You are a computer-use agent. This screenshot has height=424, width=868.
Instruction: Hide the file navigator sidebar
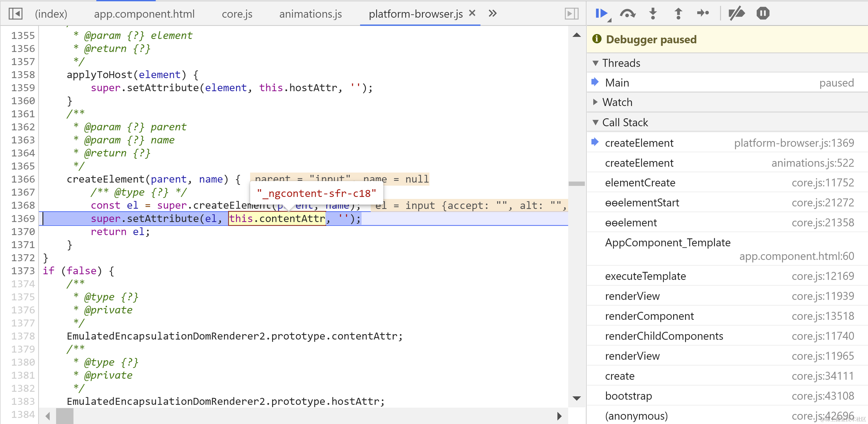pos(15,14)
